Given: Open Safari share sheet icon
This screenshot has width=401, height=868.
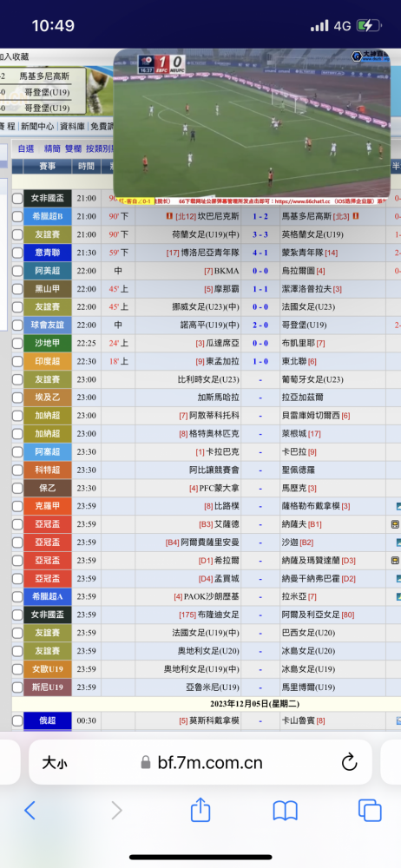Looking at the screenshot, I should 200,809.
